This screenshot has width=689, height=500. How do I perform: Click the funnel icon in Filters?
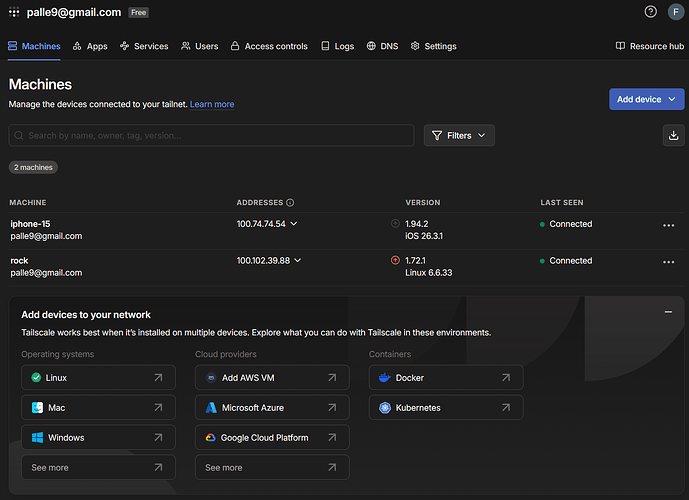(437, 135)
